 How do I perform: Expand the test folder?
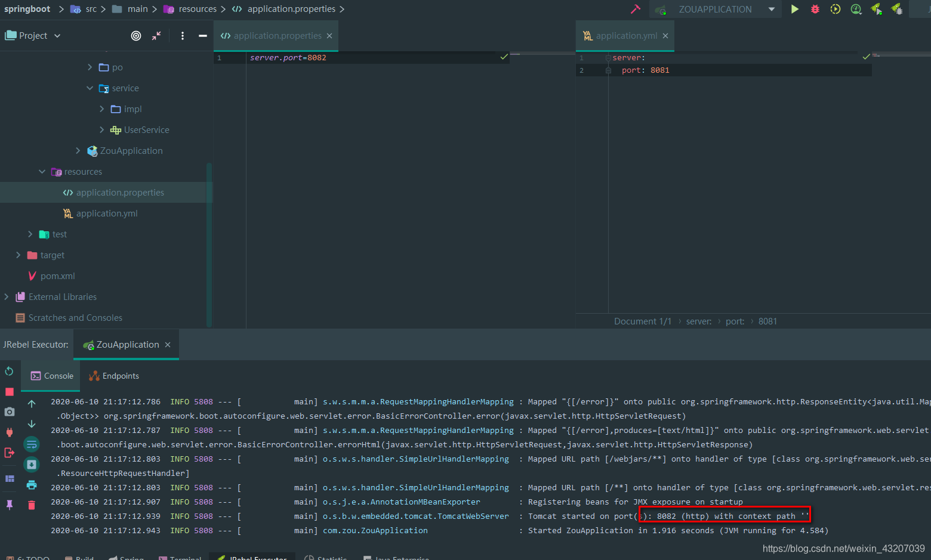(x=30, y=234)
